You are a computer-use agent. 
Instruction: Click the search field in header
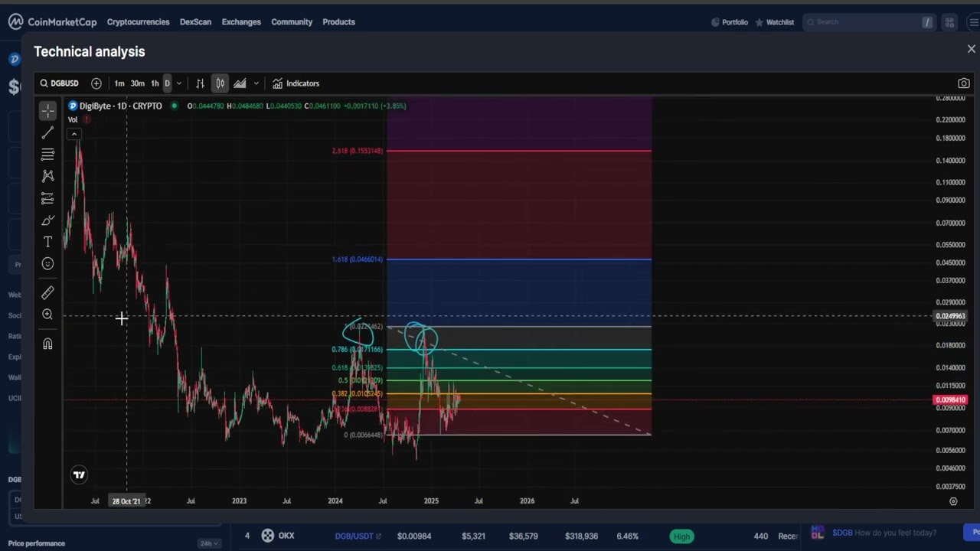[868, 22]
